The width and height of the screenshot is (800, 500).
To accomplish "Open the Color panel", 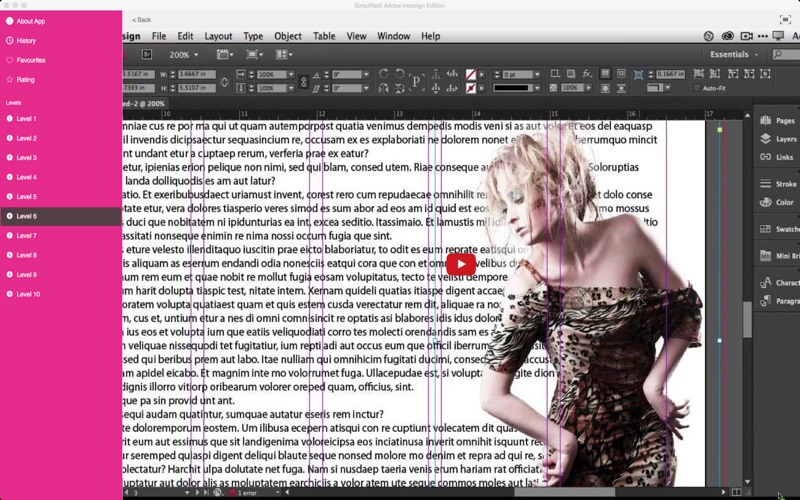I will (x=778, y=202).
